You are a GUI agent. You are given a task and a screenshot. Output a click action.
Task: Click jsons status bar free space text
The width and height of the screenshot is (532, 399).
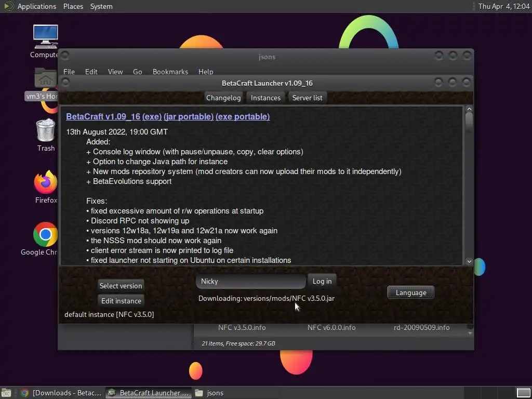pyautogui.click(x=238, y=343)
